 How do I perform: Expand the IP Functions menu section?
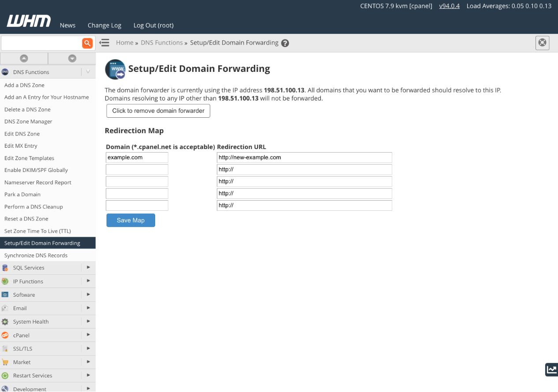88,281
